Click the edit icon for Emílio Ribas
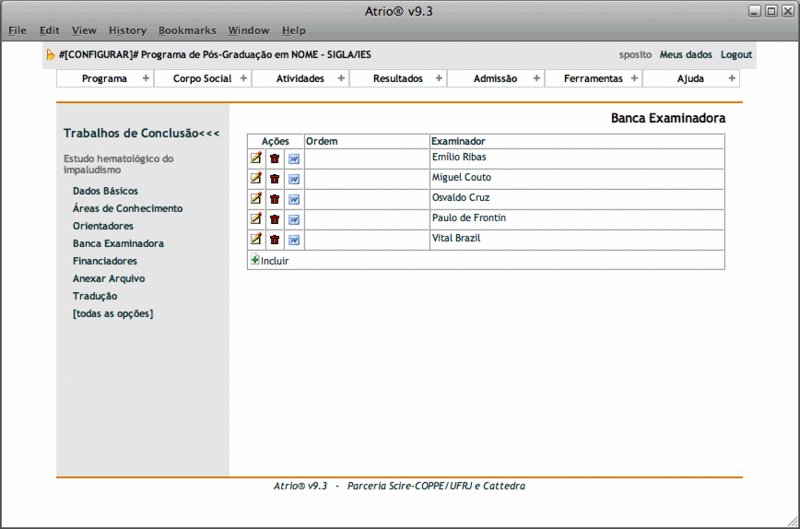This screenshot has height=529, width=800. click(256, 158)
